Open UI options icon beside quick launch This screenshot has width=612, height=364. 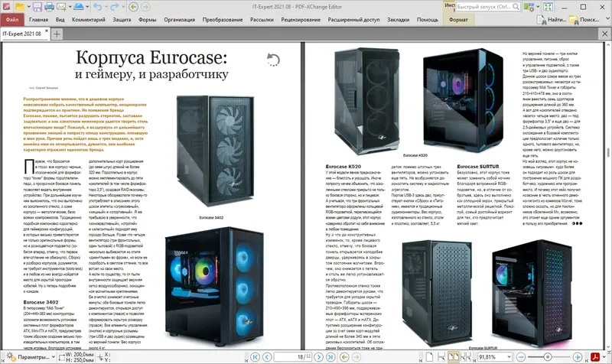(x=529, y=7)
